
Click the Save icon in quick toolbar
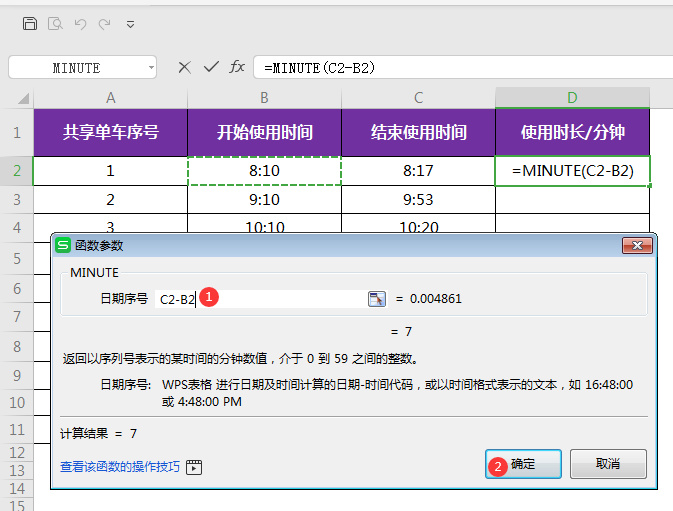click(x=30, y=23)
